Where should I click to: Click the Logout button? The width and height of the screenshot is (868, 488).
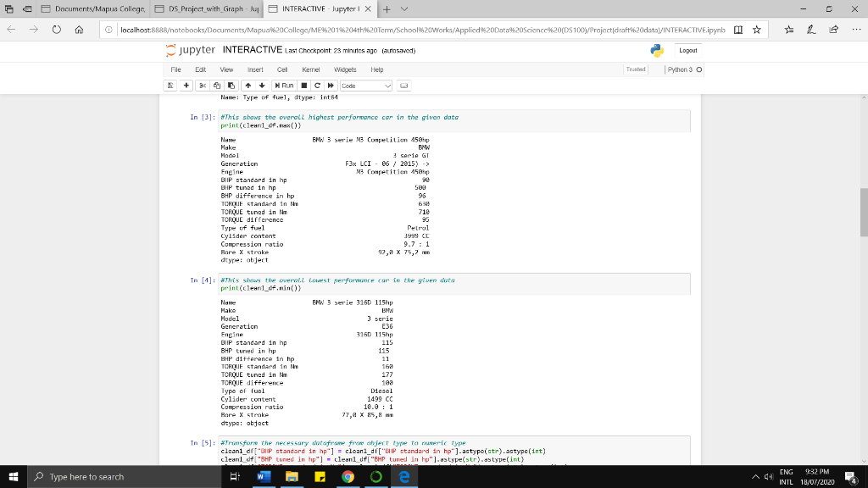pos(687,51)
